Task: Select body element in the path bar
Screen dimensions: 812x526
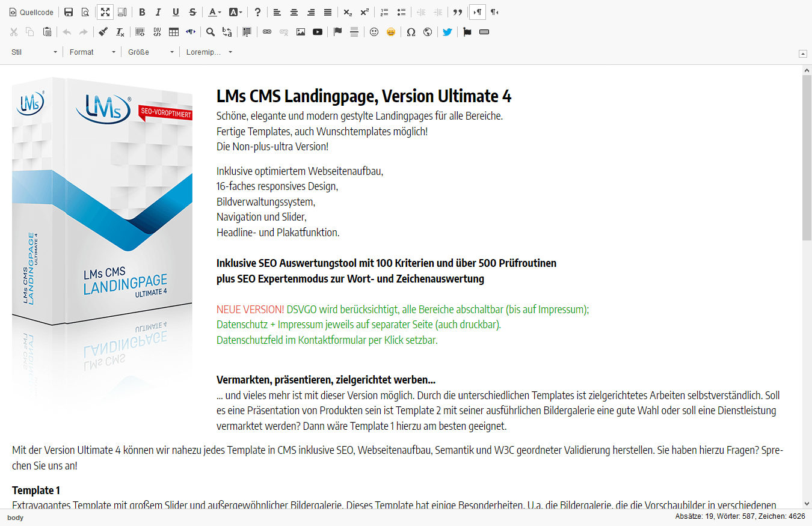Action: click(x=15, y=518)
